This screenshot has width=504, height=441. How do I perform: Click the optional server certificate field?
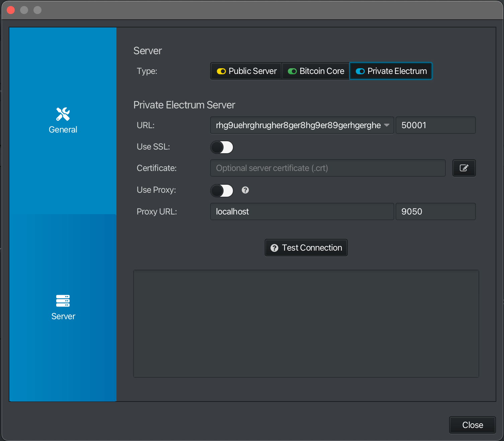327,168
